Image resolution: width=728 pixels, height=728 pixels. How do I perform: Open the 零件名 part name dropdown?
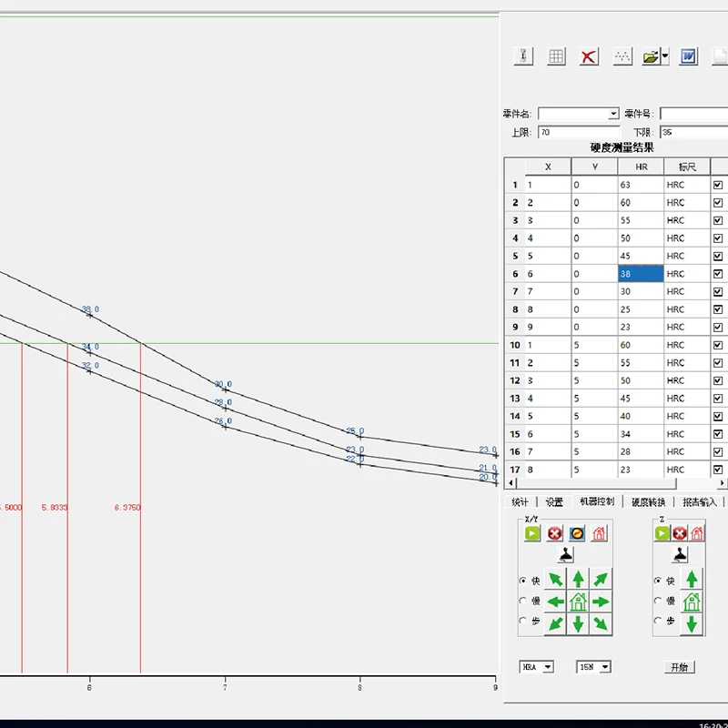point(612,114)
